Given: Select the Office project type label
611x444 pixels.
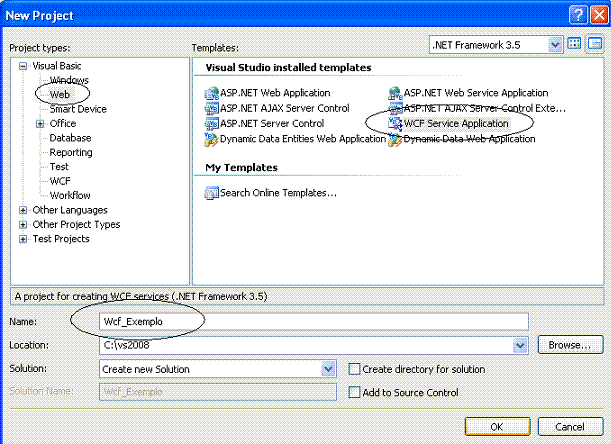Looking at the screenshot, I should [63, 124].
